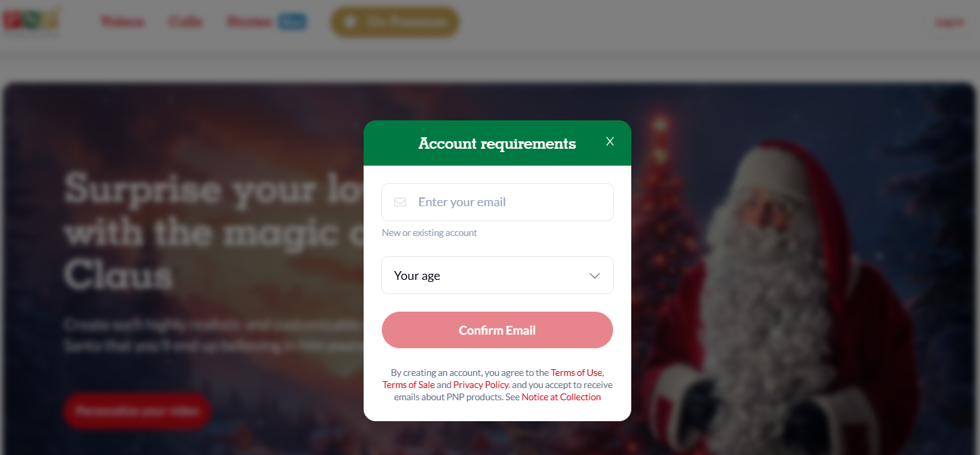Go to the Calls section
This screenshot has width=980, height=455.
[x=186, y=22]
